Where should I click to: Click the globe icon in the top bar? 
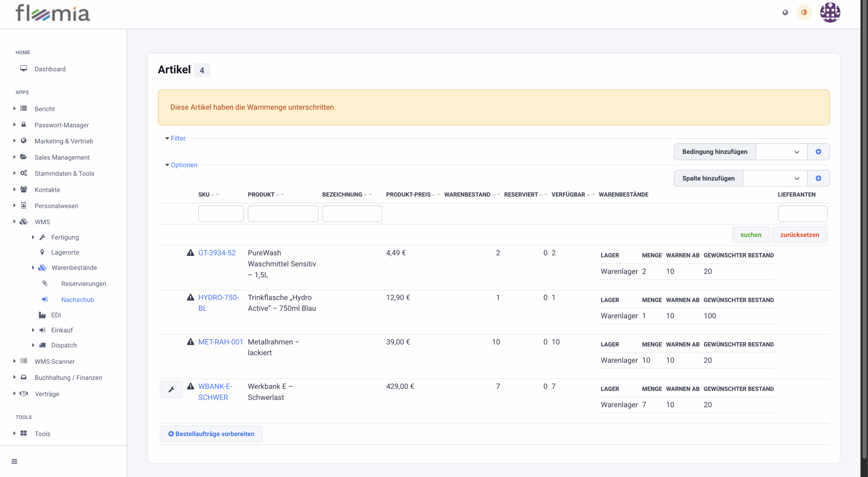(x=785, y=13)
